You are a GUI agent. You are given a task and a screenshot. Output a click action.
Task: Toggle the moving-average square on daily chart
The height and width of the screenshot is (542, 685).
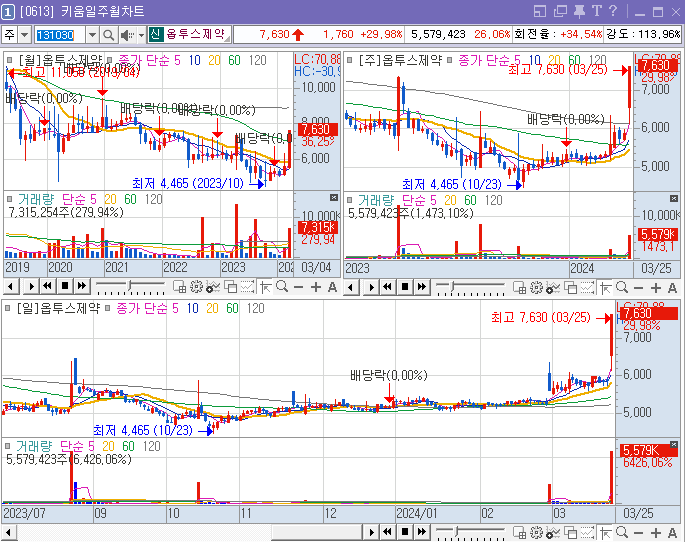(107, 308)
